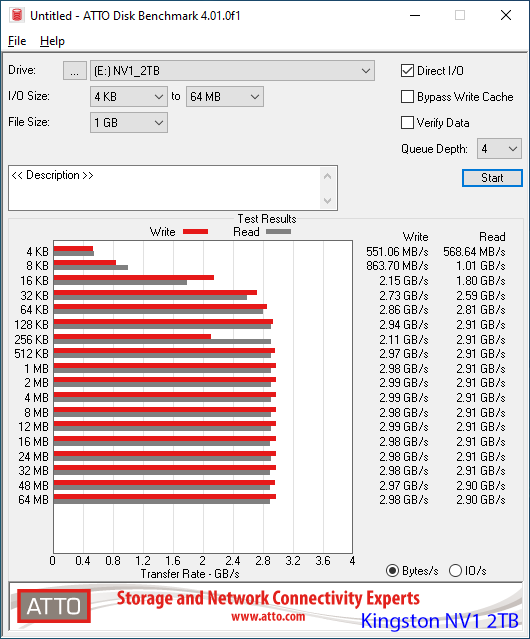The image size is (530, 639).
Task: Click the 2.15 GB/s write value
Action: (x=404, y=281)
